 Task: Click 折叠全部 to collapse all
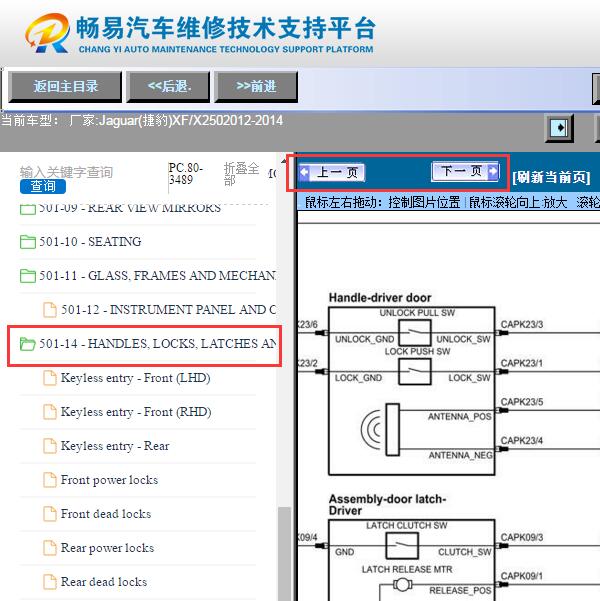click(x=241, y=174)
